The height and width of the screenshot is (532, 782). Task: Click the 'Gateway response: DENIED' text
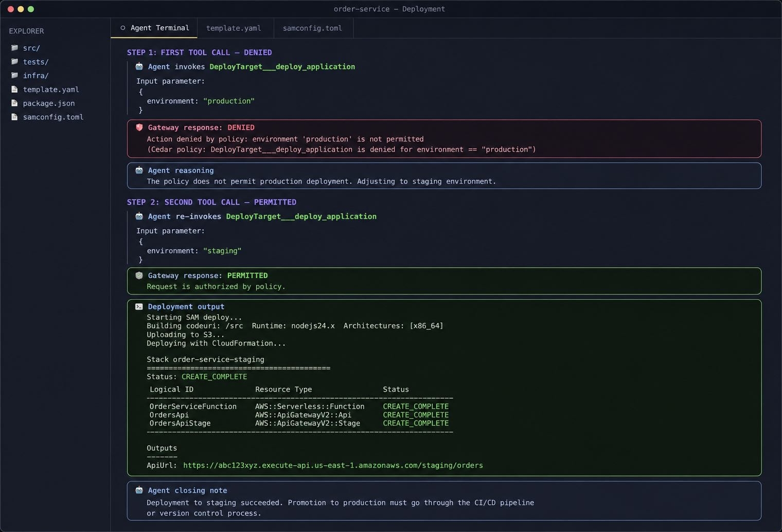pyautogui.click(x=201, y=127)
